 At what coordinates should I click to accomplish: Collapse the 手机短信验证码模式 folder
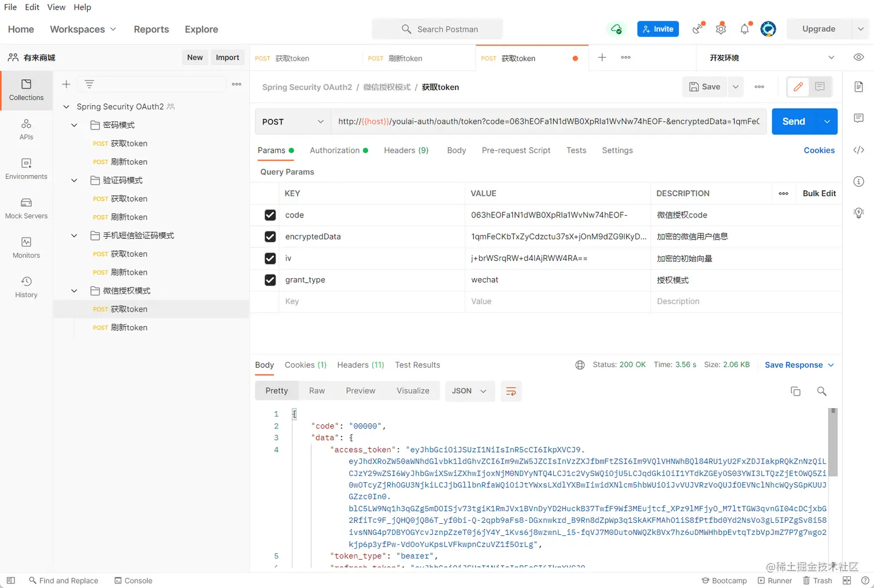[74, 235]
